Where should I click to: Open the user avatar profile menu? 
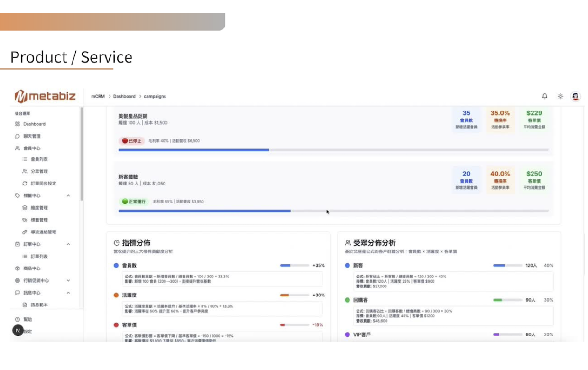pos(575,96)
